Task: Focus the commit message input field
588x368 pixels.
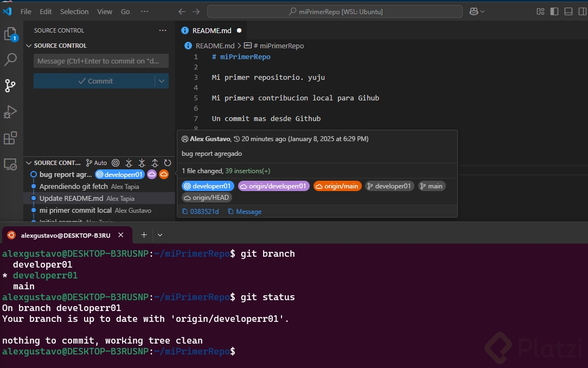Action: pos(101,61)
